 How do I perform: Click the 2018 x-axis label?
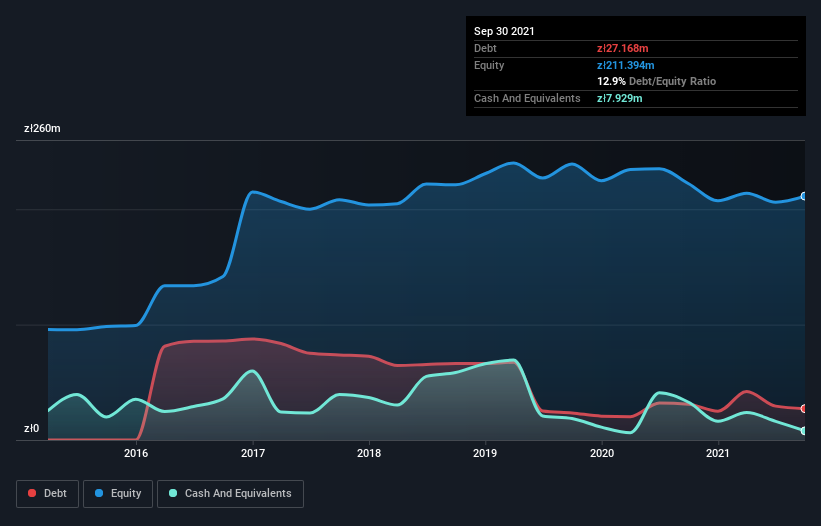(x=369, y=453)
